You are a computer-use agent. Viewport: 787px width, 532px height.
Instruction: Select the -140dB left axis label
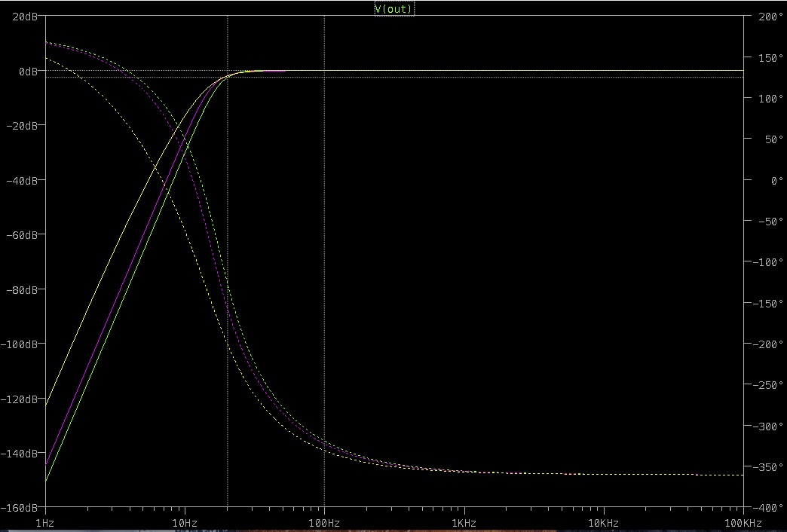click(19, 453)
